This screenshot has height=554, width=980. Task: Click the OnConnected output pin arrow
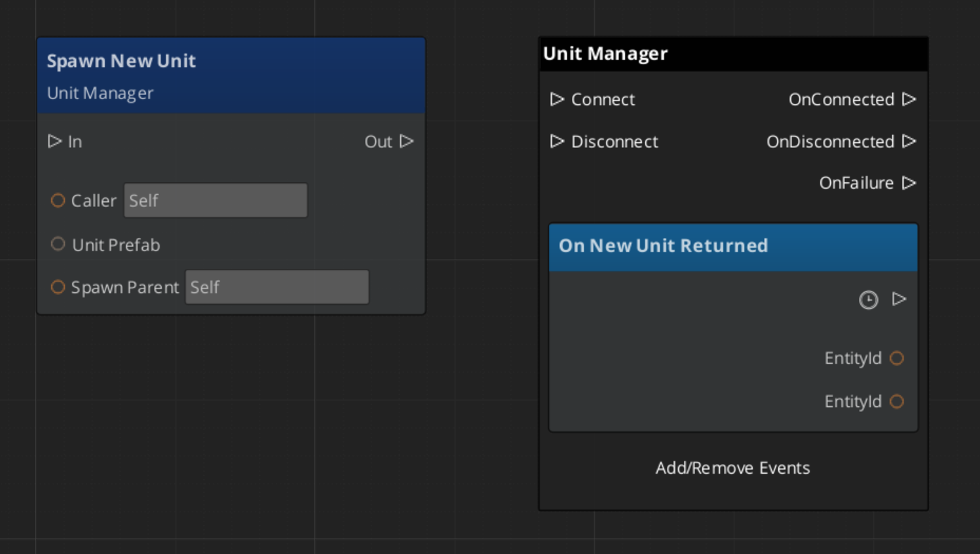[x=909, y=99]
